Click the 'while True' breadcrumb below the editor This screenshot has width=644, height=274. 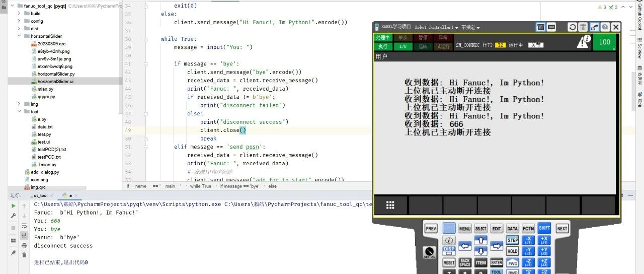coord(200,186)
